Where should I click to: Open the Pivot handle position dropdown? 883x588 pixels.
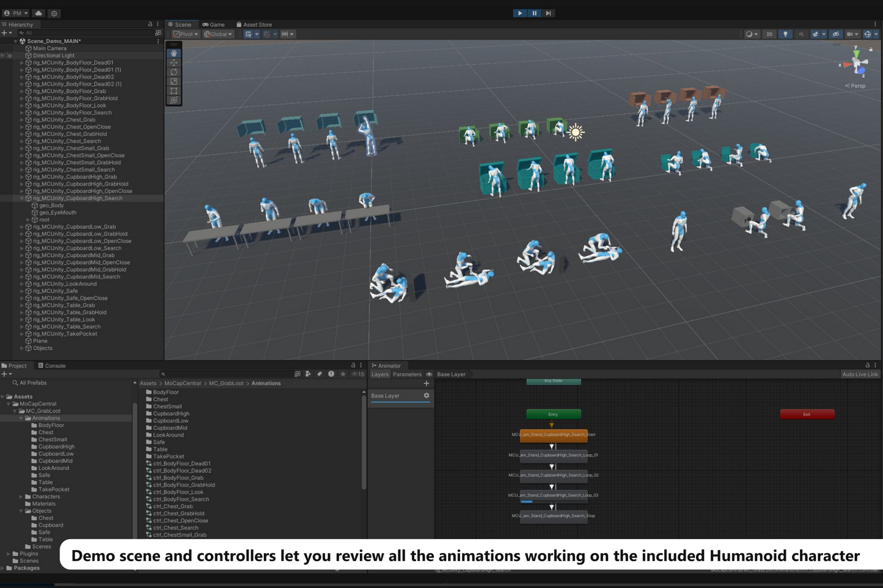click(186, 34)
